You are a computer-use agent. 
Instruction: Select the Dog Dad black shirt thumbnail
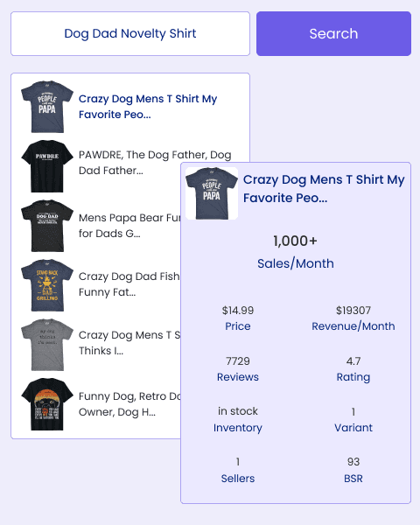click(47, 226)
